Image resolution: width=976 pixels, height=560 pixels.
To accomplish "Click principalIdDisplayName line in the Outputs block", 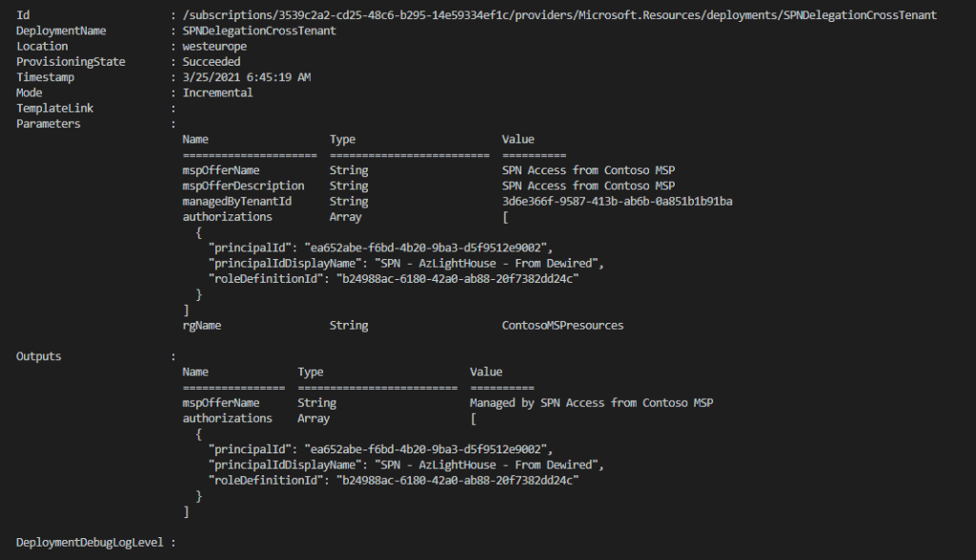I will coord(407,465).
